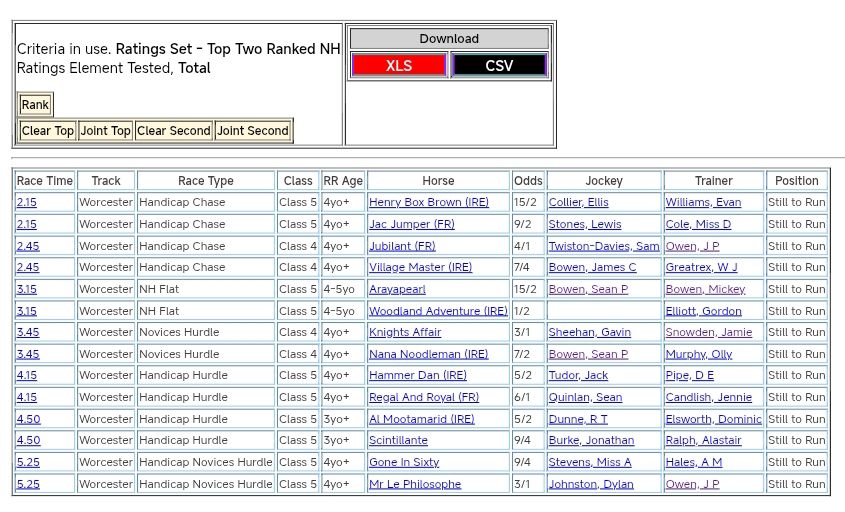Open trainer Greatrex, W J

click(701, 268)
